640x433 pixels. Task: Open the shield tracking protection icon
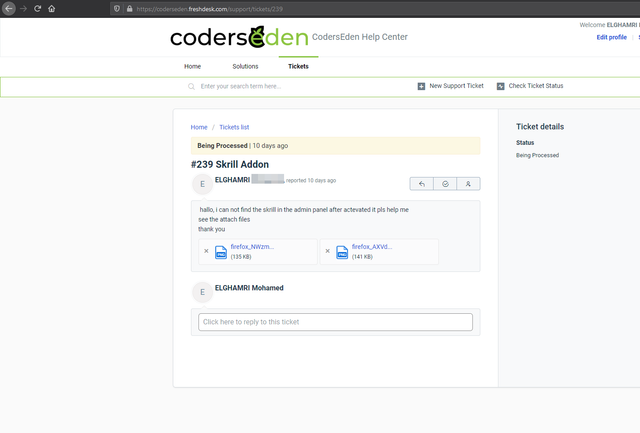117,9
